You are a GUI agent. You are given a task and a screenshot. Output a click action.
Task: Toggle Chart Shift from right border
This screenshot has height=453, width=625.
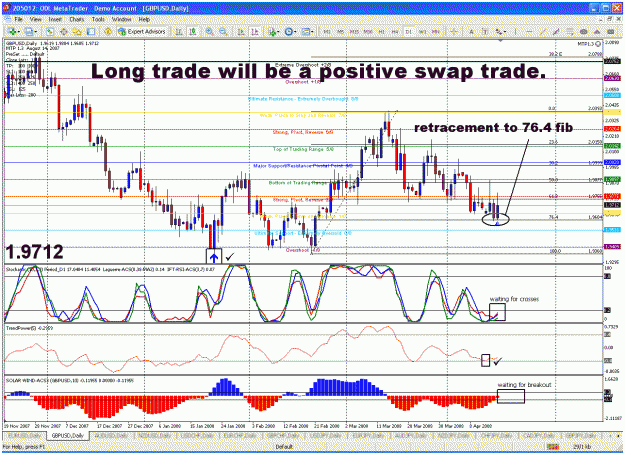(x=254, y=32)
